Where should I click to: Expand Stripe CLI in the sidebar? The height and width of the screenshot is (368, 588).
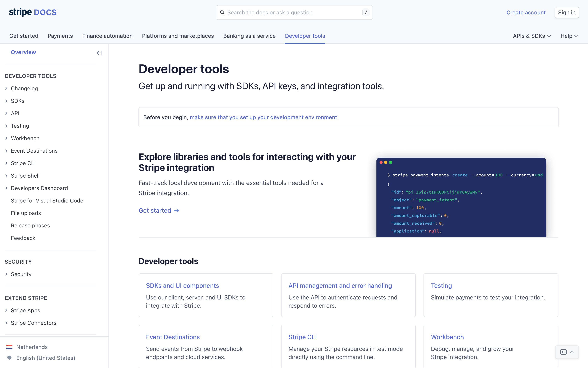point(6,163)
